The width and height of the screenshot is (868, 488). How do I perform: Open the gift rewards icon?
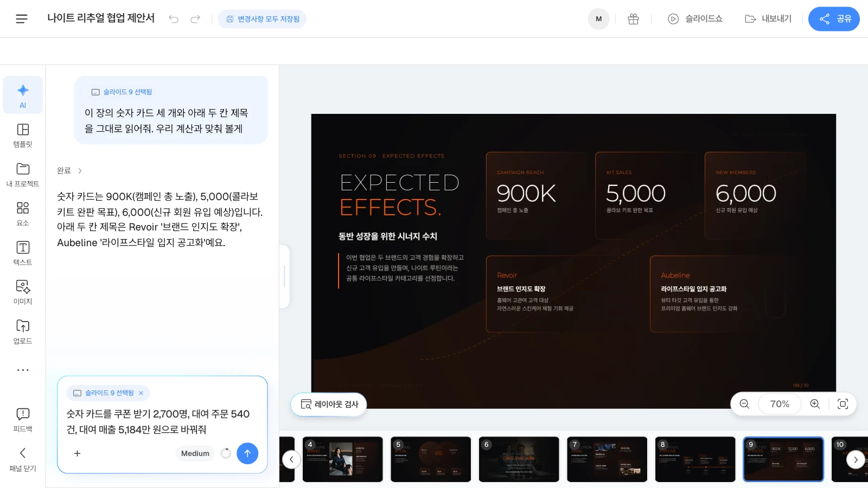pos(633,19)
